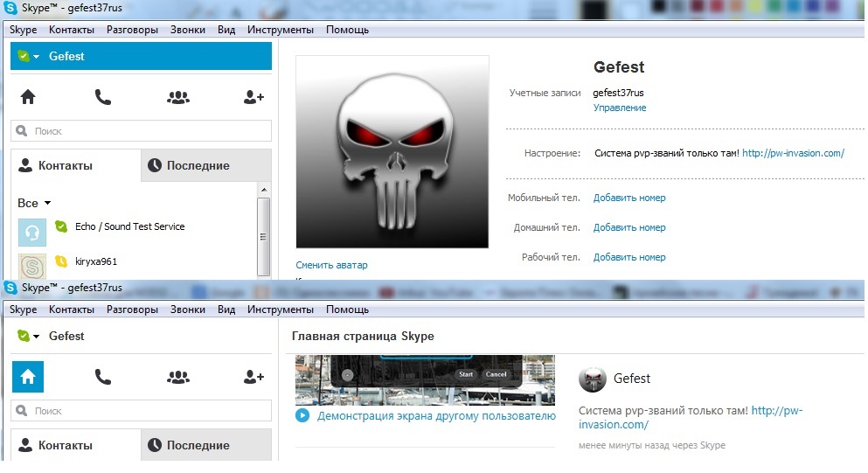Click scroll up arrow of contacts list
Viewport: 868px width, 473px height.
[264, 190]
